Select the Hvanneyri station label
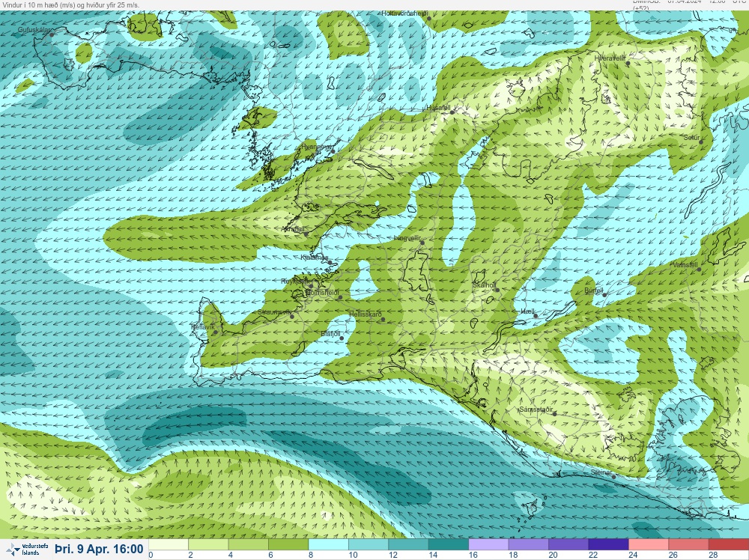 (317, 147)
